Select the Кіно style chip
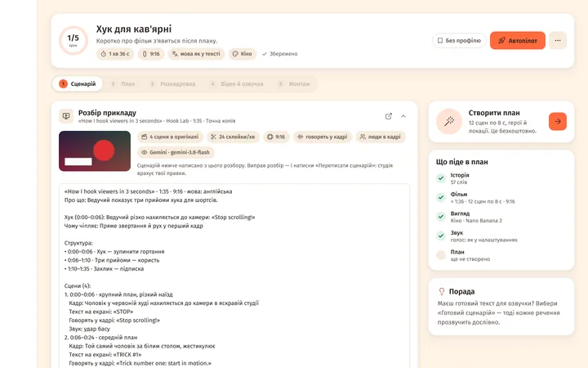588x368 pixels. 243,54
